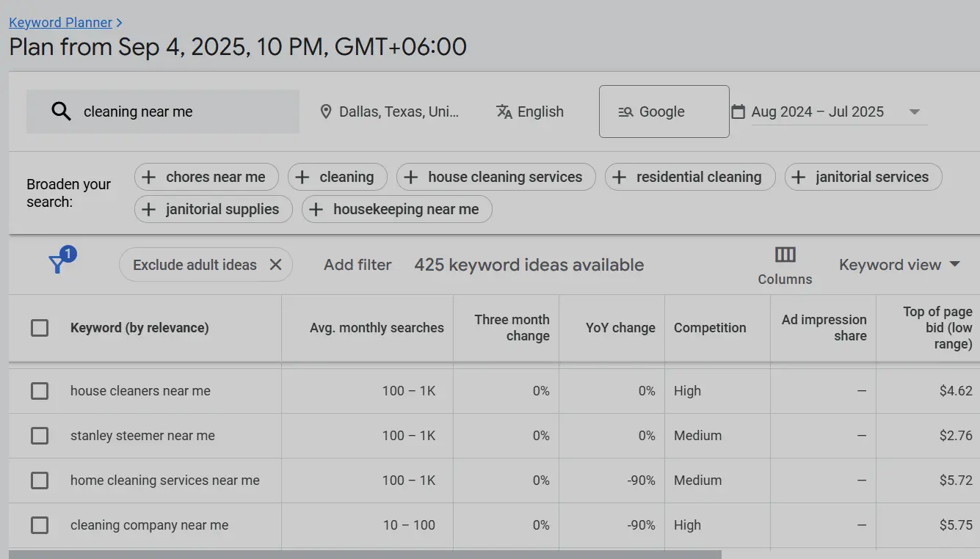The image size is (980, 559).
Task: Sort by Competition column header
Action: [x=710, y=328]
